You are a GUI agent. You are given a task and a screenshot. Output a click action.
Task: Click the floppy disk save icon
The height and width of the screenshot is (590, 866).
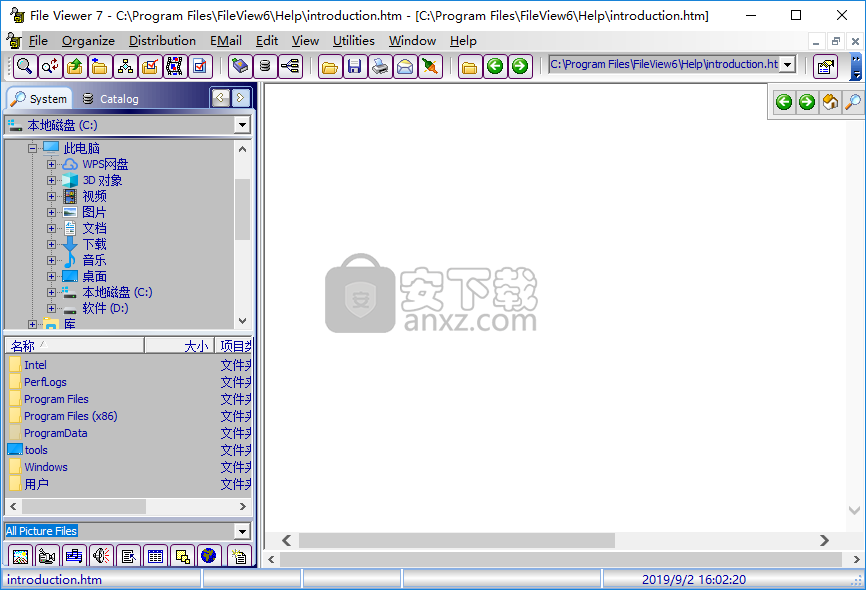[355, 67]
